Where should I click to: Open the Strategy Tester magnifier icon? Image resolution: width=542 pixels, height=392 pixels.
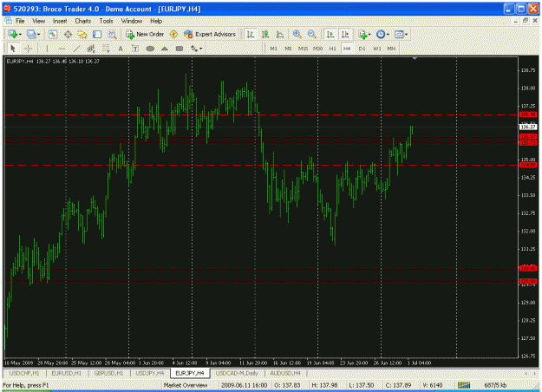(113, 34)
